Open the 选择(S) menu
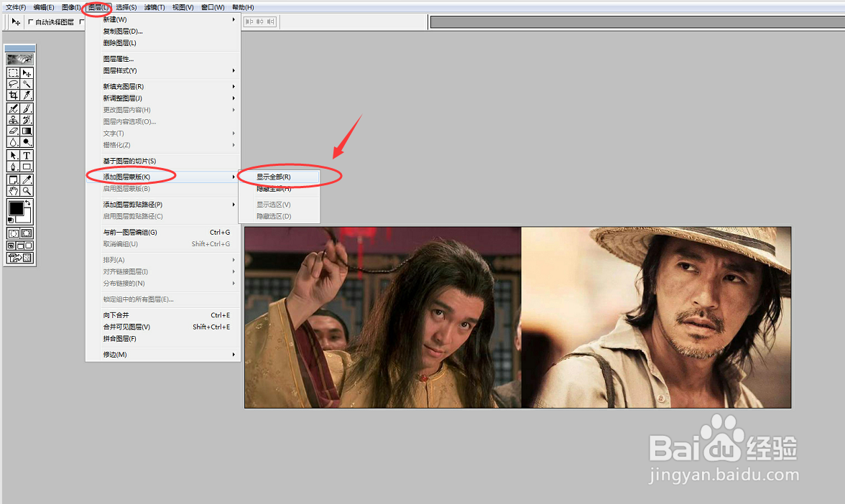The width and height of the screenshot is (845, 504). pyautogui.click(x=126, y=7)
